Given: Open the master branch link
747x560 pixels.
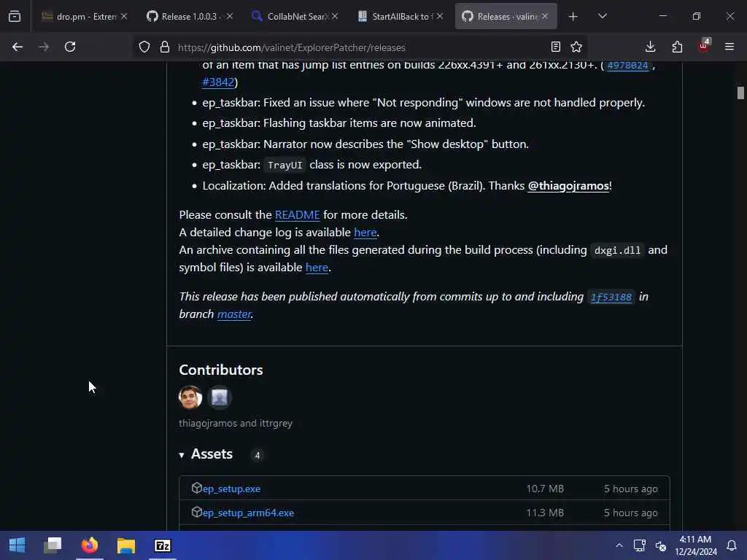Looking at the screenshot, I should click(x=234, y=314).
